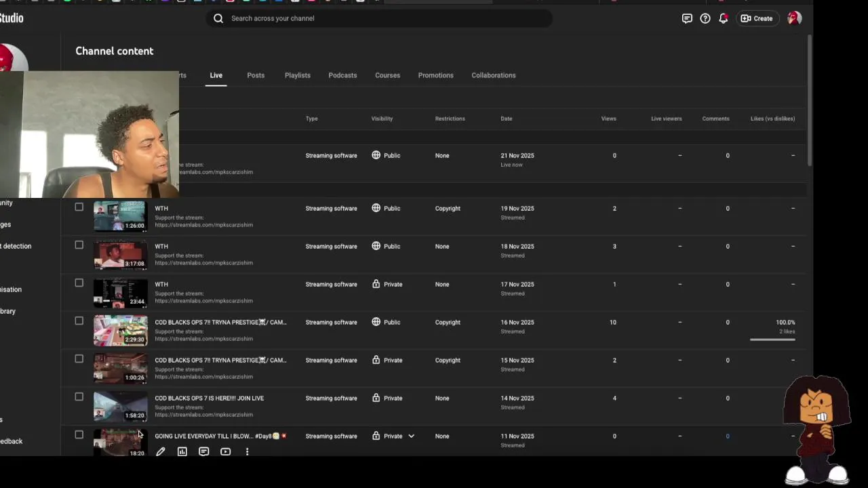
Task: Click Copyright restriction on 15 Nov stream
Action: (448, 360)
